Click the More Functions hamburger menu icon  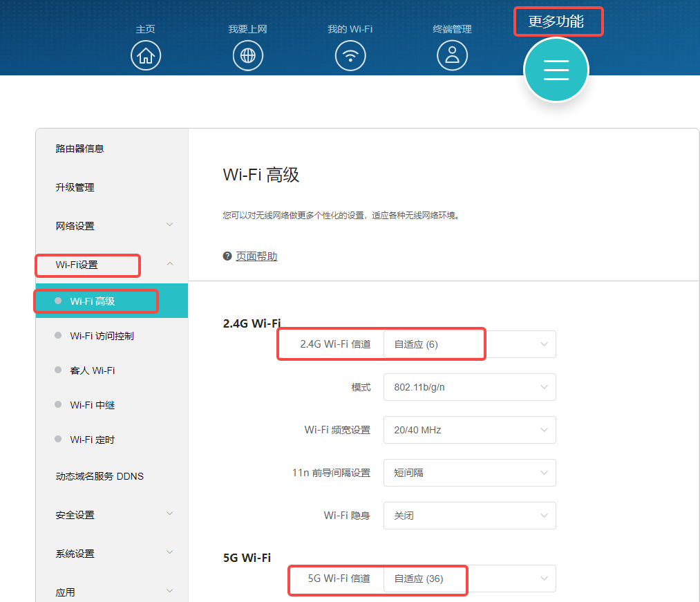[556, 70]
